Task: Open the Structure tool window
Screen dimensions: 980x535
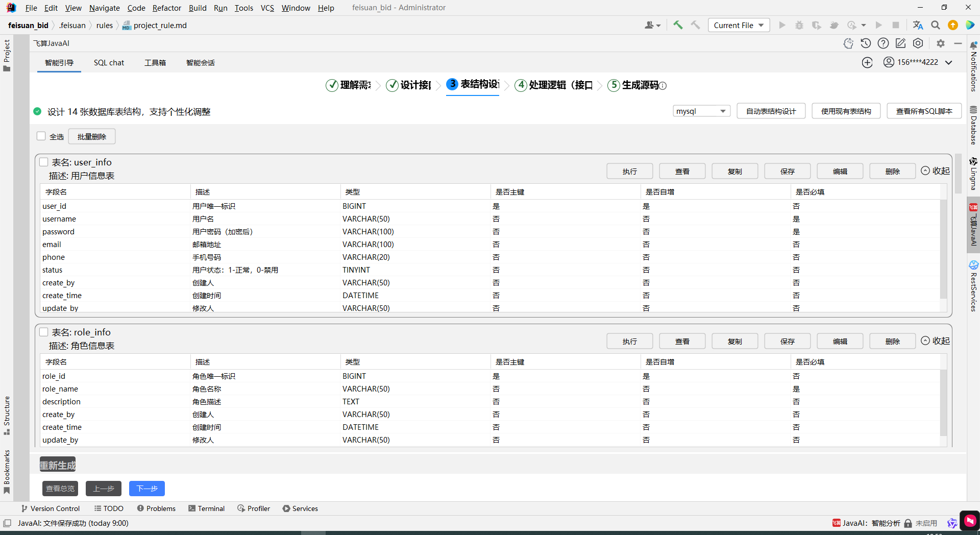Action: tap(7, 416)
